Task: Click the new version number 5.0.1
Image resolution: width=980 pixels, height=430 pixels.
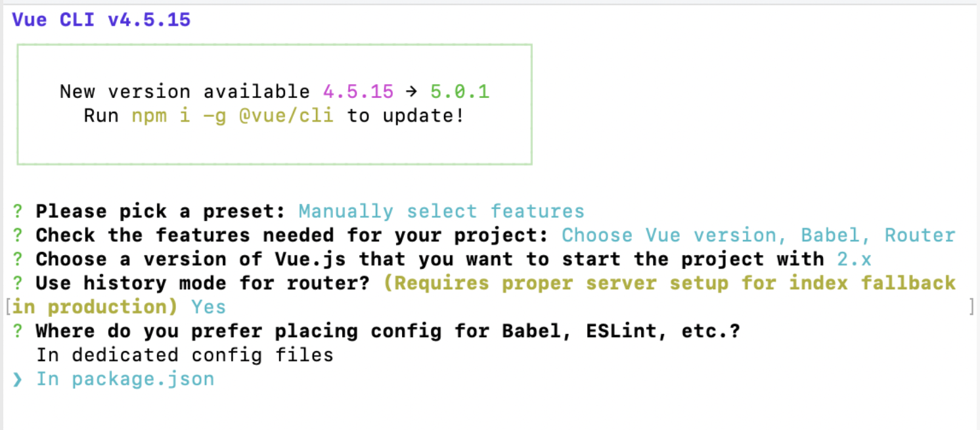Action: pos(460,91)
